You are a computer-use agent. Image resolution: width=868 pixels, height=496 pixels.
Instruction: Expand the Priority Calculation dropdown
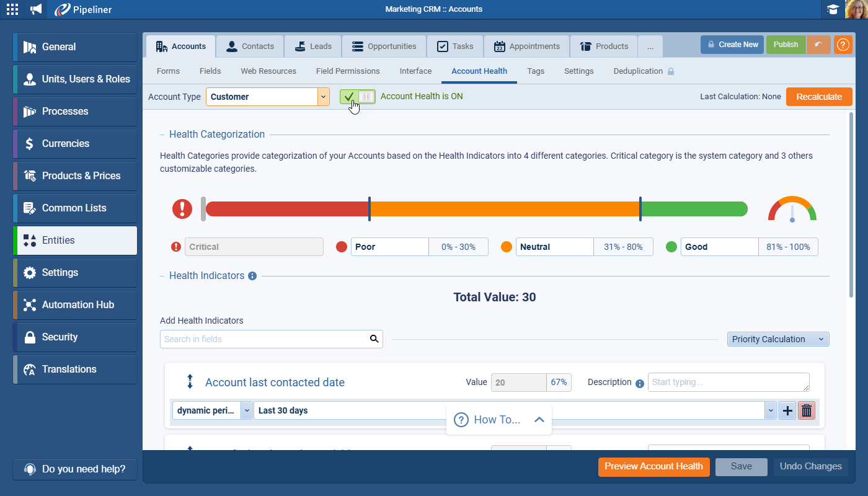click(x=777, y=339)
